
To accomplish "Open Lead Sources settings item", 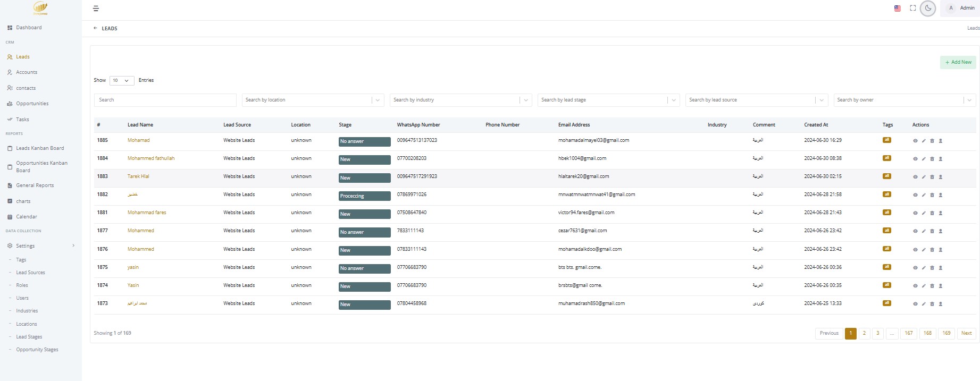I will [x=30, y=273].
